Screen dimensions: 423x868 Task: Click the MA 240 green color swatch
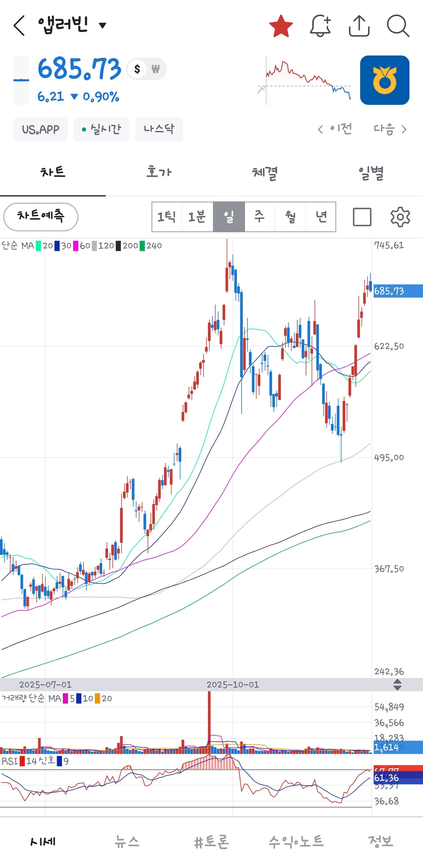142,246
